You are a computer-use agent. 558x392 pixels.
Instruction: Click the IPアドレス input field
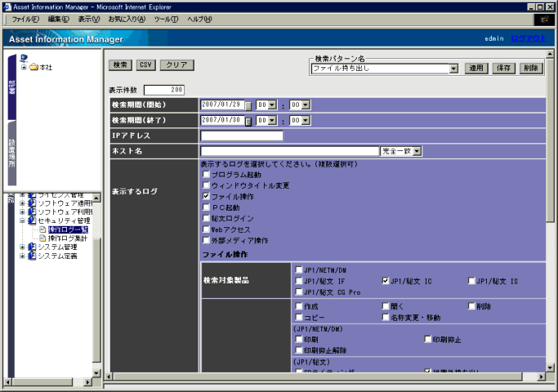tap(242, 136)
